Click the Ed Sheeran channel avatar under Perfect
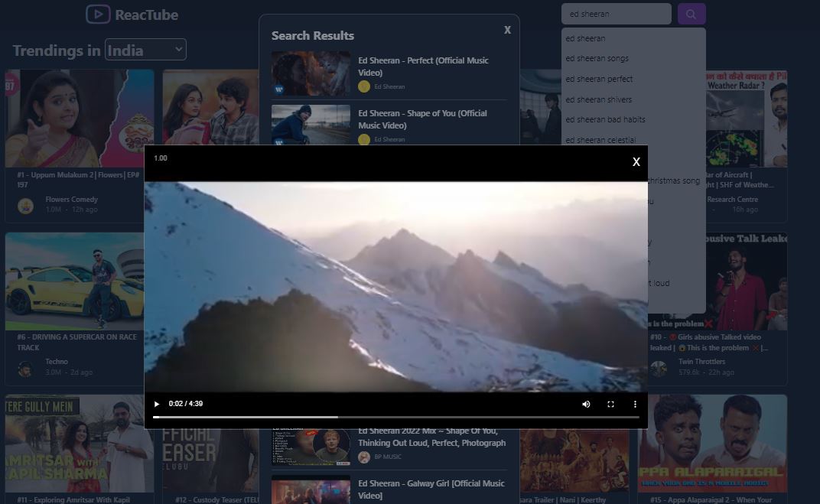 click(364, 86)
